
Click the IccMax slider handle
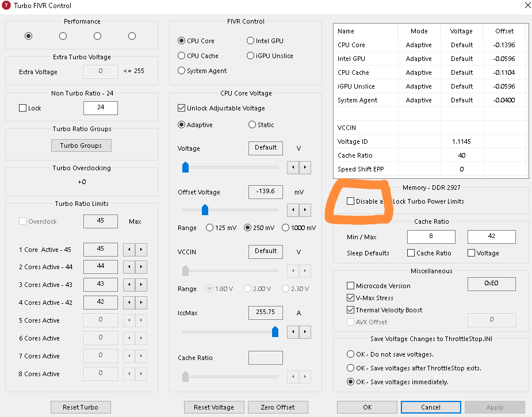tap(275, 331)
